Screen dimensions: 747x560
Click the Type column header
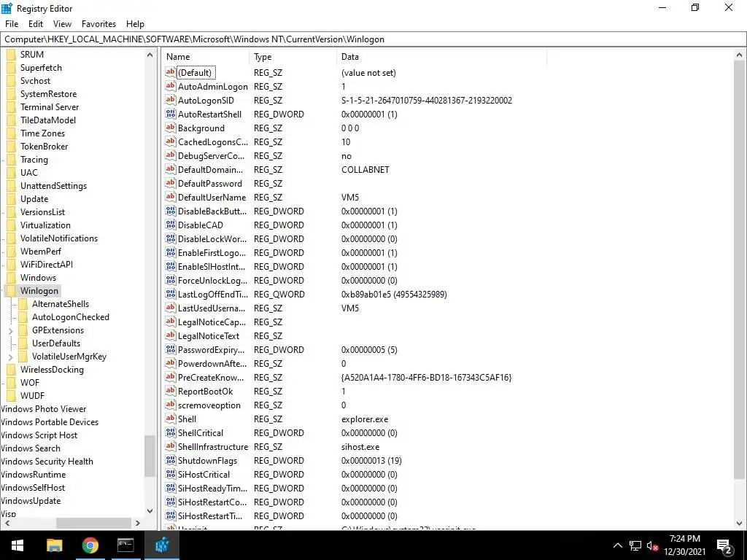(x=293, y=57)
